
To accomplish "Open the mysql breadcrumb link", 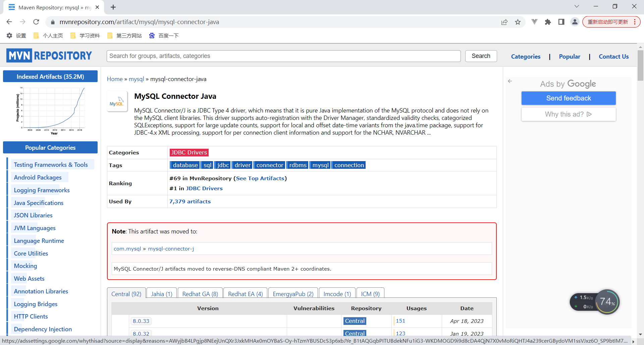I will 137,79.
